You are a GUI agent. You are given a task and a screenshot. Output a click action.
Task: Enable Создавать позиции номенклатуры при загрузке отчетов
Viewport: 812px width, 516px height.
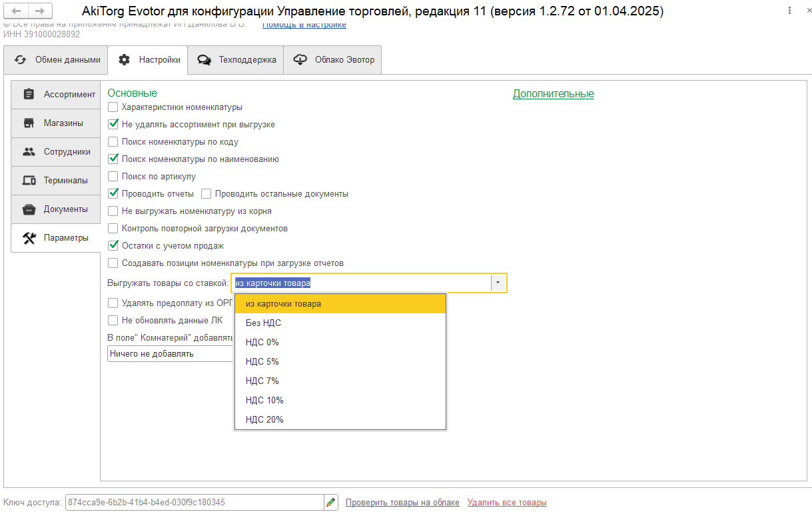113,263
